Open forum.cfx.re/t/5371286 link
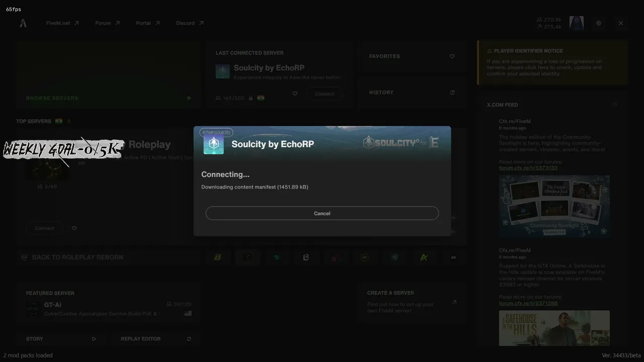The image size is (644, 362). click(528, 303)
